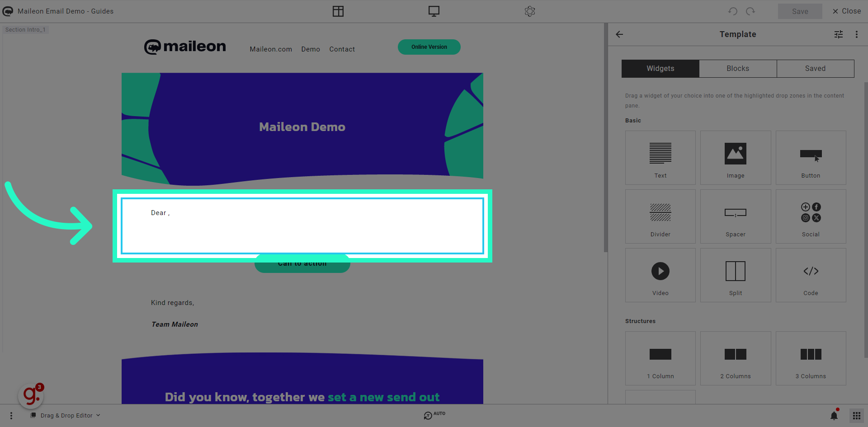Open Template settings sliders icon
Image resolution: width=868 pixels, height=427 pixels.
pos(839,34)
